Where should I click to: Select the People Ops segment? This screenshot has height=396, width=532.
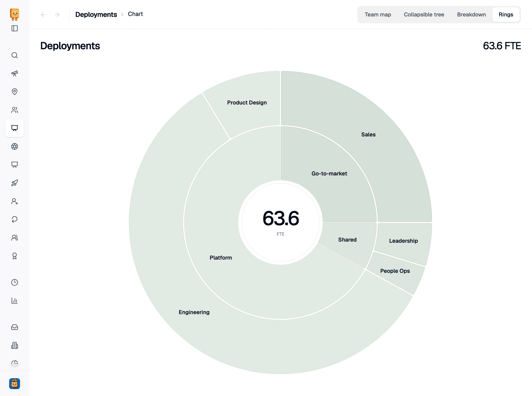[x=395, y=271]
